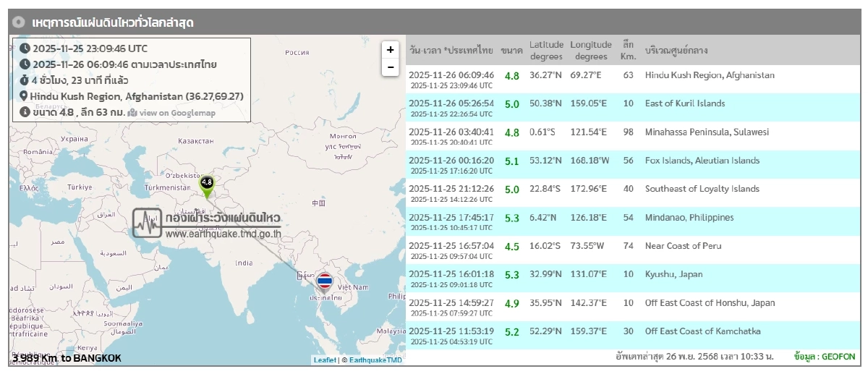Click magnitude 4.5 for Near Coast of Peru

(x=512, y=247)
